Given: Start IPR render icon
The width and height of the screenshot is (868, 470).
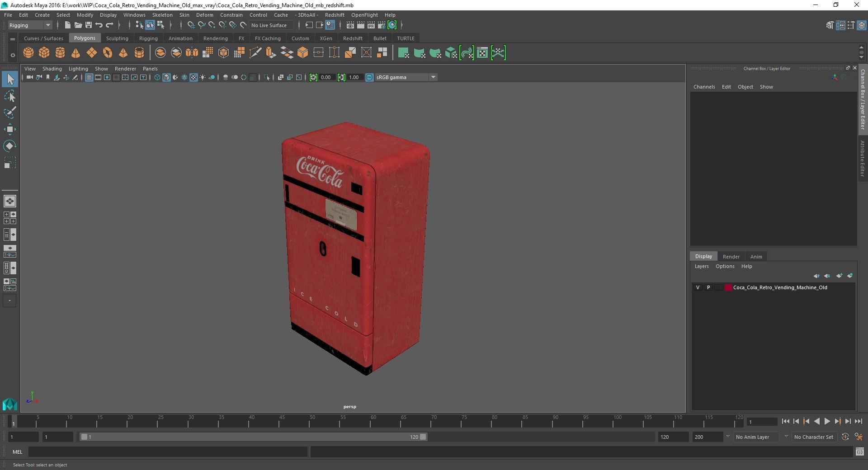Looking at the screenshot, I should click(371, 25).
